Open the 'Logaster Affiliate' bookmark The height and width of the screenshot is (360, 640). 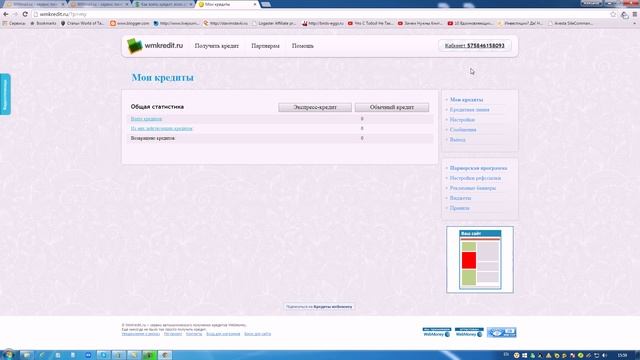274,23
